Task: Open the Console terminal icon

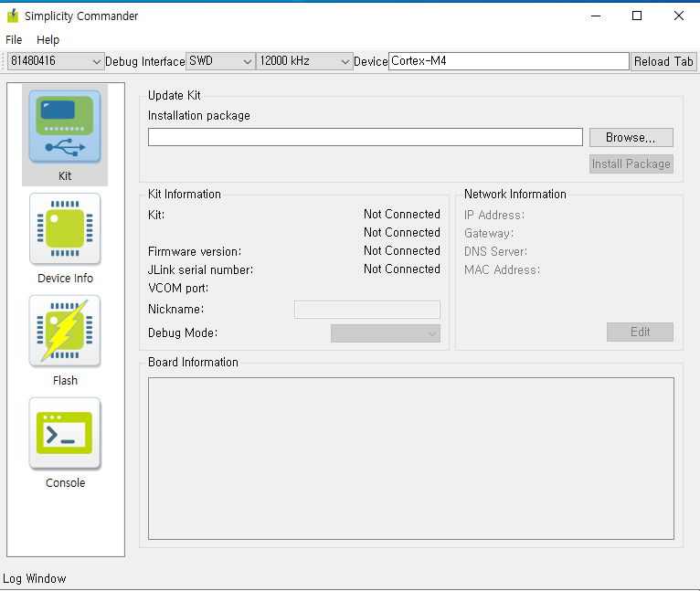Action: click(65, 433)
